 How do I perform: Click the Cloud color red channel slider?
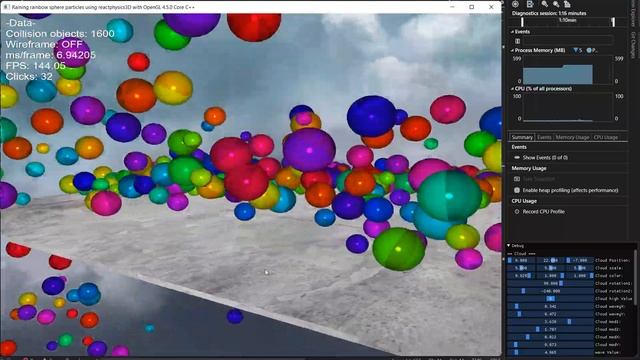pyautogui.click(x=521, y=276)
